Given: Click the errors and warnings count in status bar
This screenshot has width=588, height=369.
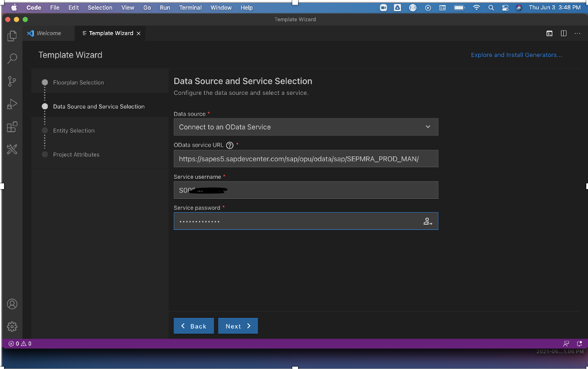Looking at the screenshot, I should pos(20,344).
